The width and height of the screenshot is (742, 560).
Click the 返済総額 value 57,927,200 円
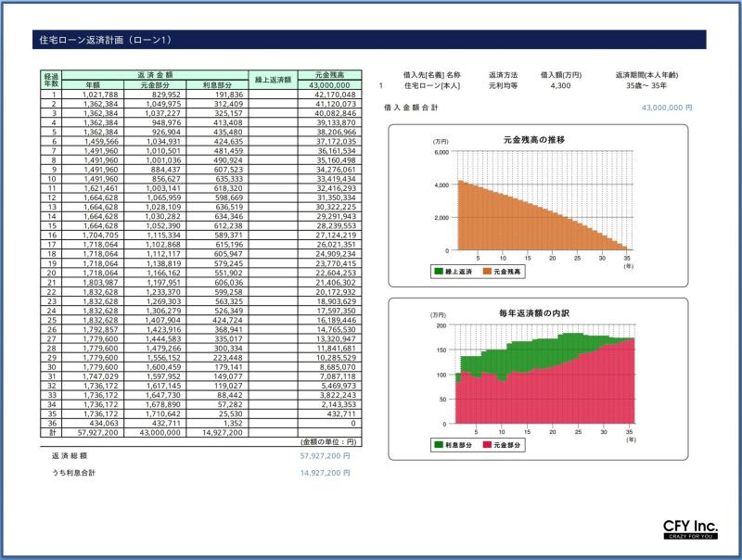click(325, 456)
